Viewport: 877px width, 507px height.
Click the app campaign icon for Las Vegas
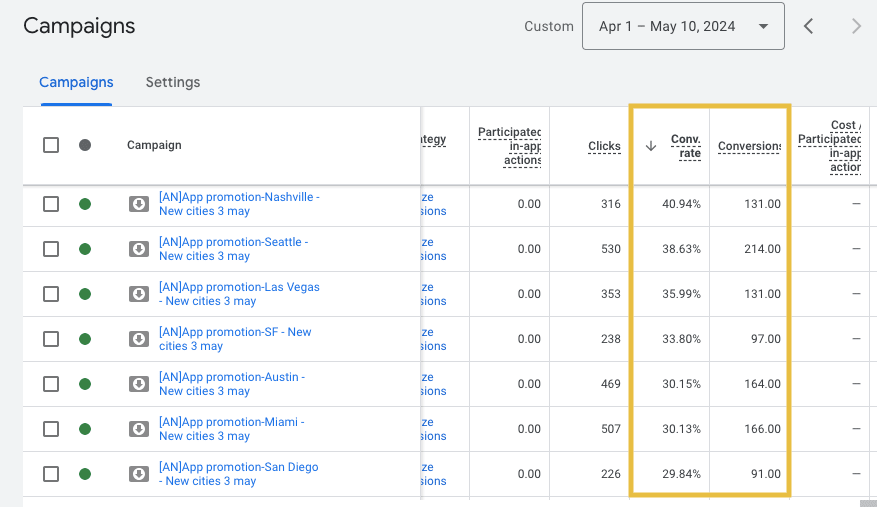[x=139, y=294]
